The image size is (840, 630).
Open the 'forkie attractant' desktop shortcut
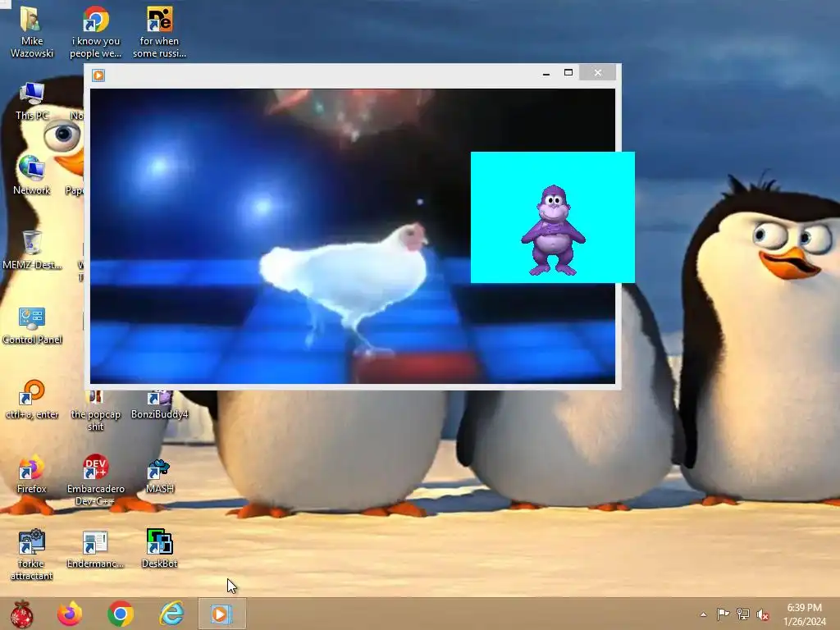(32, 555)
